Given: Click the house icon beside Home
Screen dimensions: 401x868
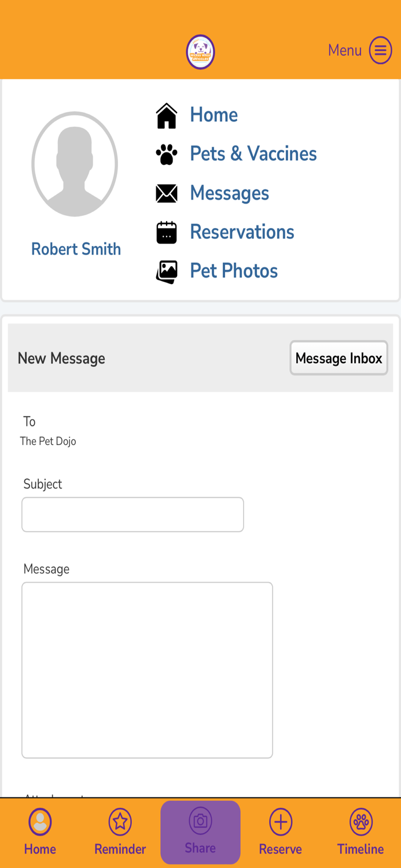Looking at the screenshot, I should [167, 115].
